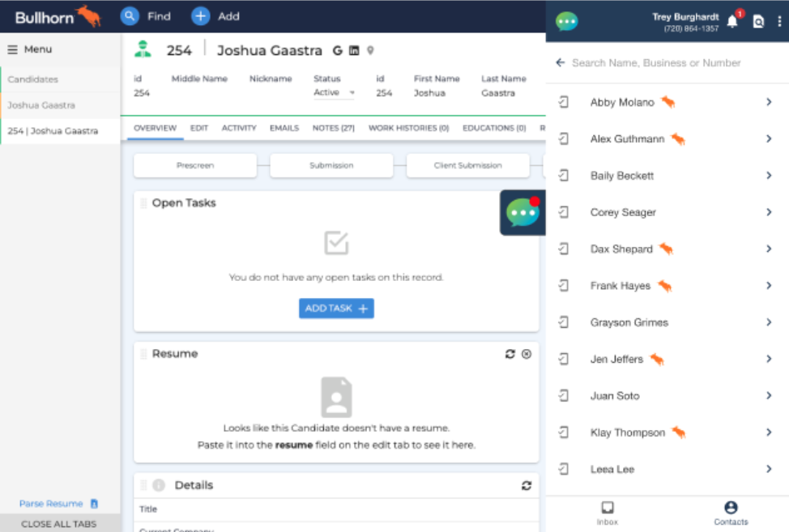The image size is (789, 532).
Task: Expand the Abby Molano contact entry
Action: (x=768, y=102)
